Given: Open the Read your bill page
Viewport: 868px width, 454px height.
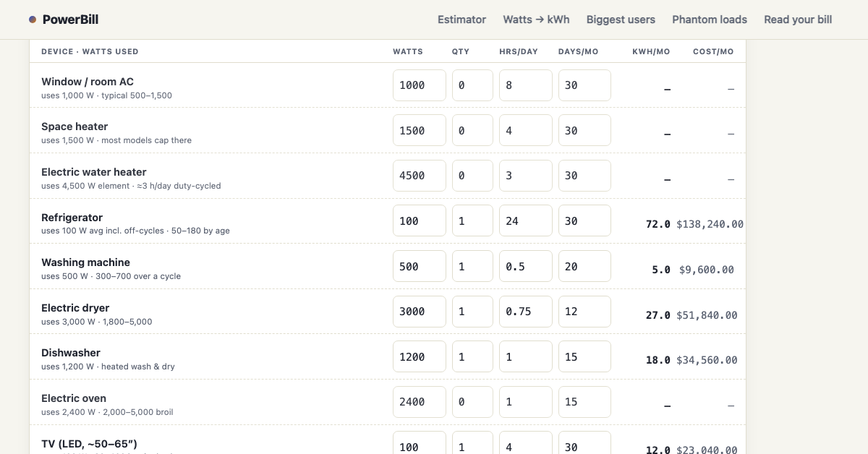Looking at the screenshot, I should pyautogui.click(x=798, y=20).
